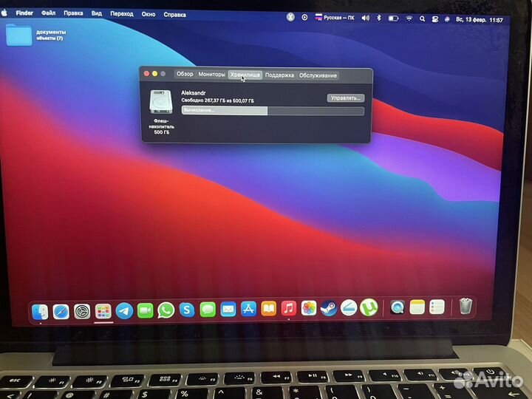Click the Свободно 267,37 ГБ text
This screenshot has width=532, height=399.
click(x=217, y=100)
